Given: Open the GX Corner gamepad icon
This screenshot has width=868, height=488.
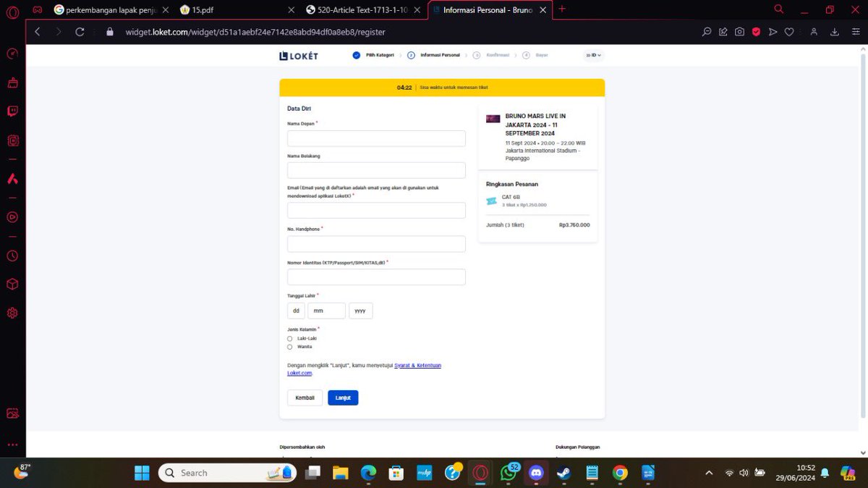Looking at the screenshot, I should (x=37, y=10).
